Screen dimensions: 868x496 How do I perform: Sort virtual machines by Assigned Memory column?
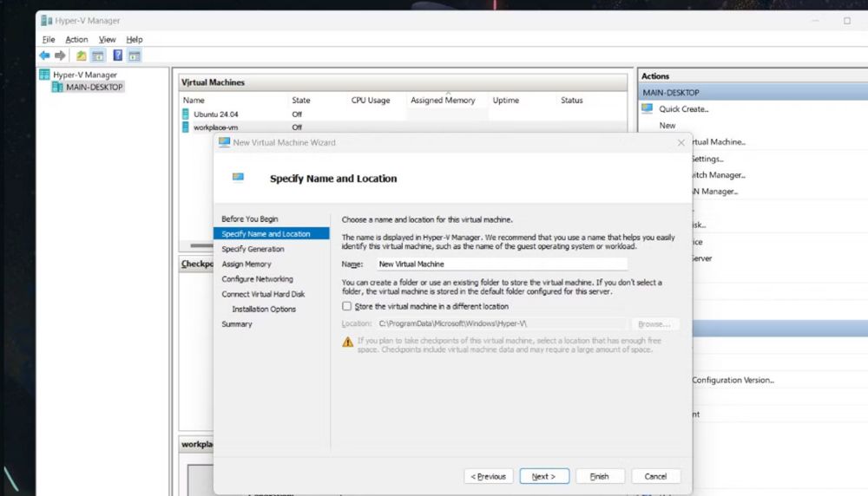tap(443, 101)
